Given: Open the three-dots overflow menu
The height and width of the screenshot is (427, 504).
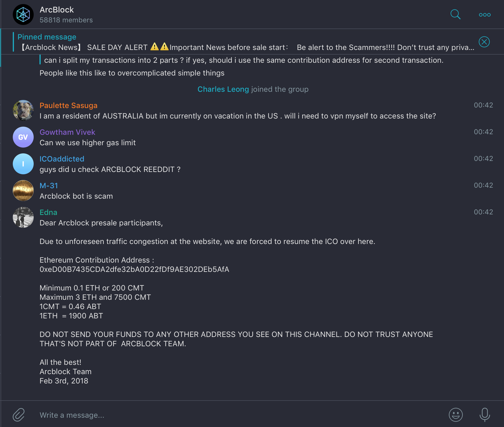Looking at the screenshot, I should pyautogui.click(x=484, y=14).
